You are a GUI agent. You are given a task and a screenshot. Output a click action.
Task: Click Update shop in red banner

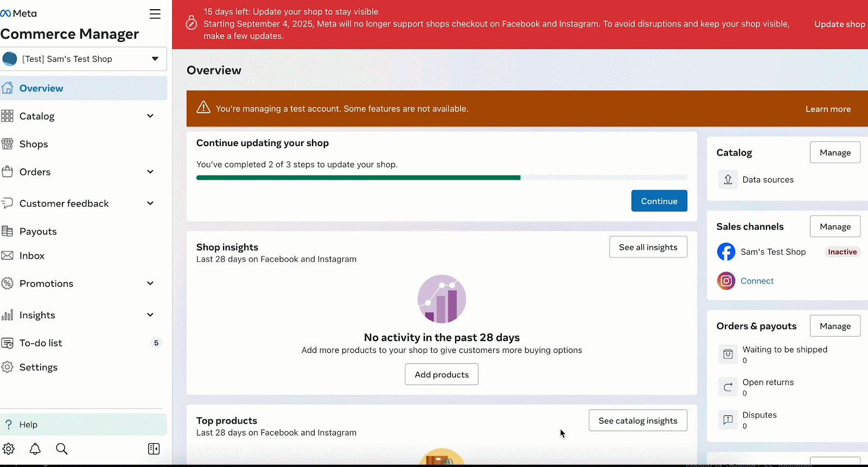coord(839,24)
